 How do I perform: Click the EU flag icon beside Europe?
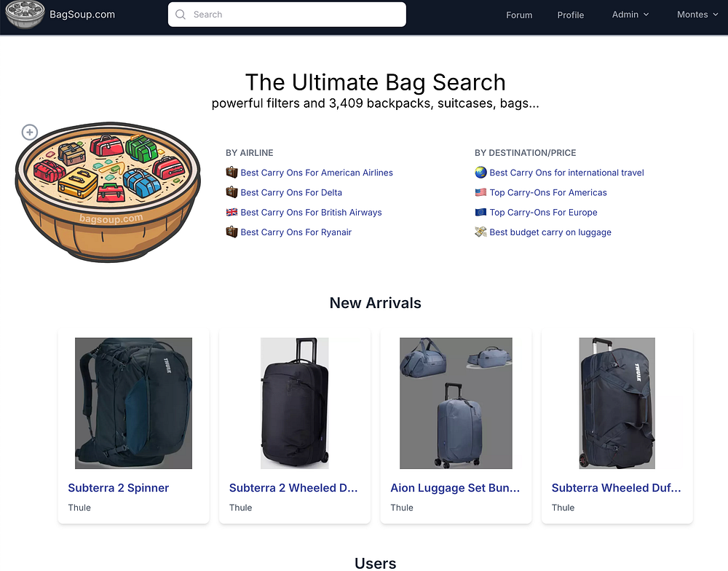(480, 213)
